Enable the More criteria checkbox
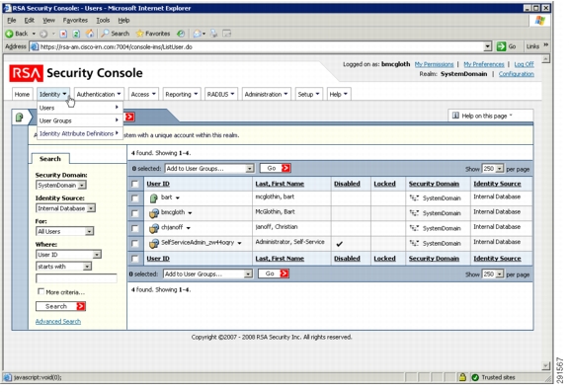The image size is (569, 392). (41, 291)
